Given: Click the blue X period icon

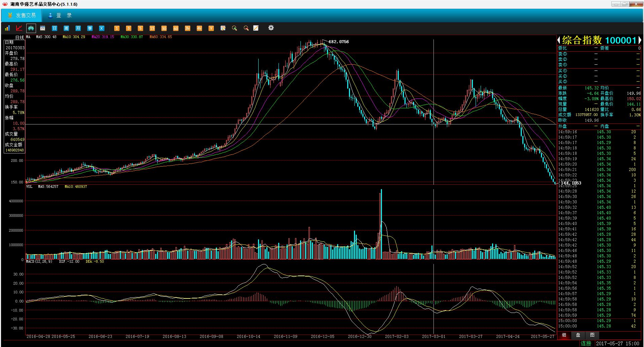Looking at the screenshot, I should pyautogui.click(x=101, y=28).
